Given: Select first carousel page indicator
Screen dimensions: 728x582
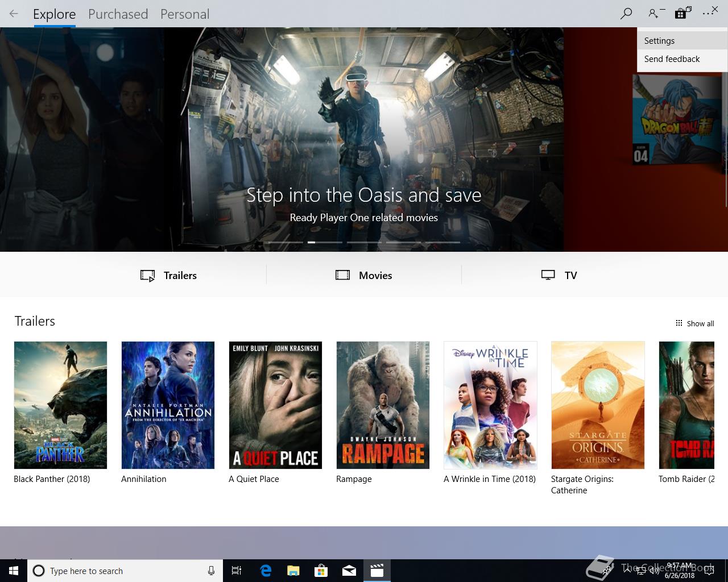Looking at the screenshot, I should click(x=286, y=242).
